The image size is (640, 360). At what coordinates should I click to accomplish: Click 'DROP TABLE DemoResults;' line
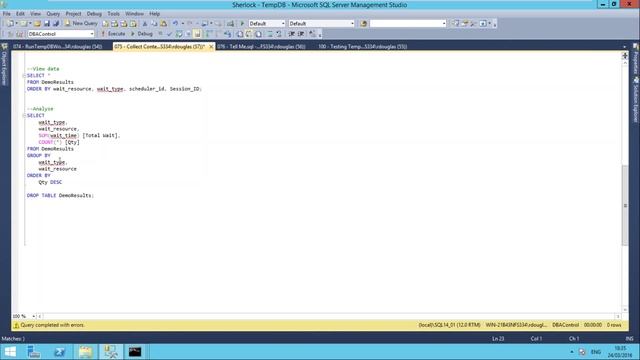tap(60, 196)
